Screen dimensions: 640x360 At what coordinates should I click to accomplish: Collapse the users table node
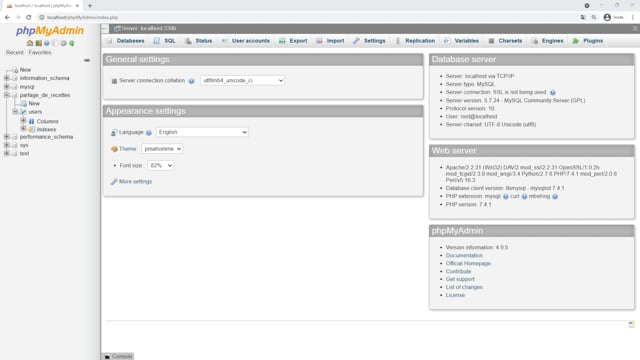[x=15, y=111]
